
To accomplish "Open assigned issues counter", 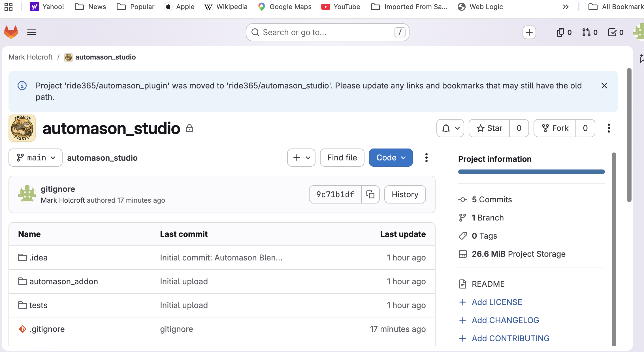I will point(564,32).
